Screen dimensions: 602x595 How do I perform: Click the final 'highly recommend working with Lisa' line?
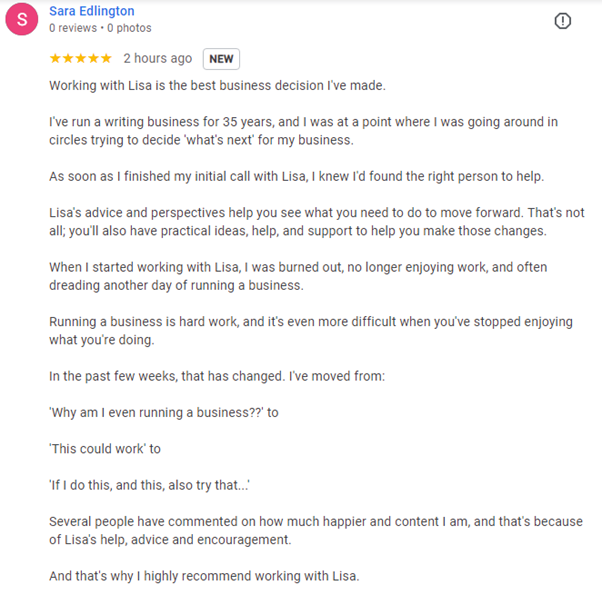click(x=204, y=576)
